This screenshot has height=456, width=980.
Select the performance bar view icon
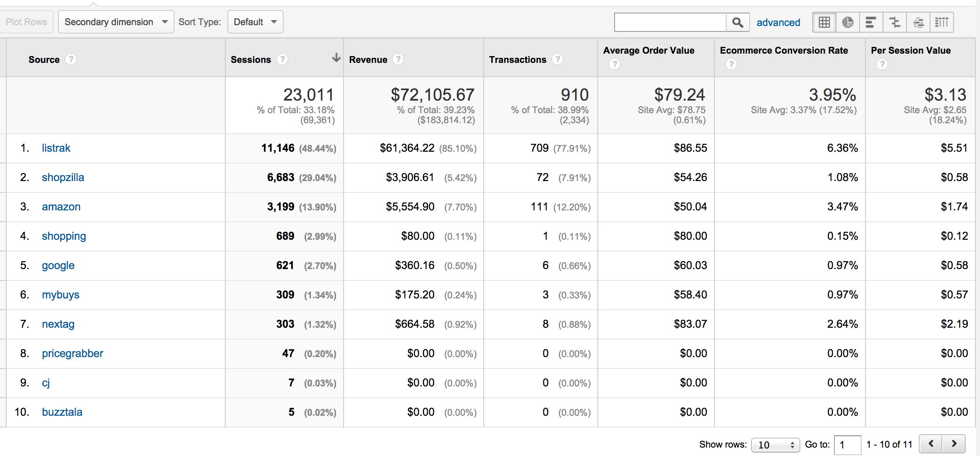click(x=871, y=22)
